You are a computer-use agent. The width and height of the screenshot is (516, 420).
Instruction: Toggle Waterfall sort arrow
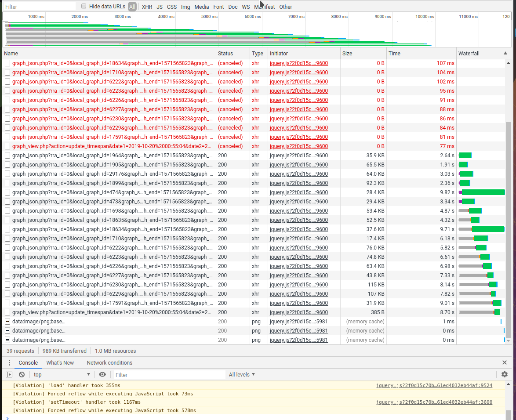(505, 53)
